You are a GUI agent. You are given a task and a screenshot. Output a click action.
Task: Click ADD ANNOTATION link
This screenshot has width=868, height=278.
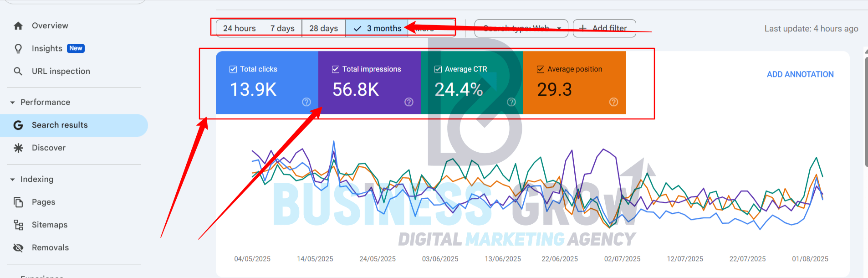[800, 74]
